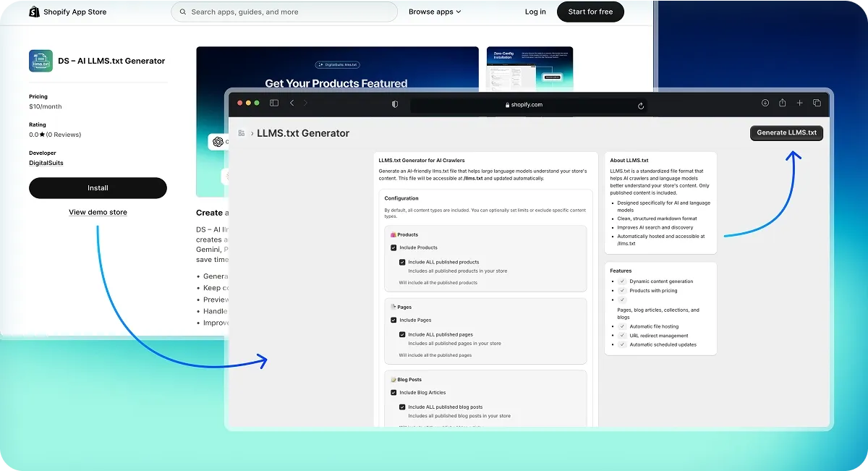The image size is (868, 471).
Task: Toggle Include ALL published pages checkbox
Action: click(x=402, y=334)
